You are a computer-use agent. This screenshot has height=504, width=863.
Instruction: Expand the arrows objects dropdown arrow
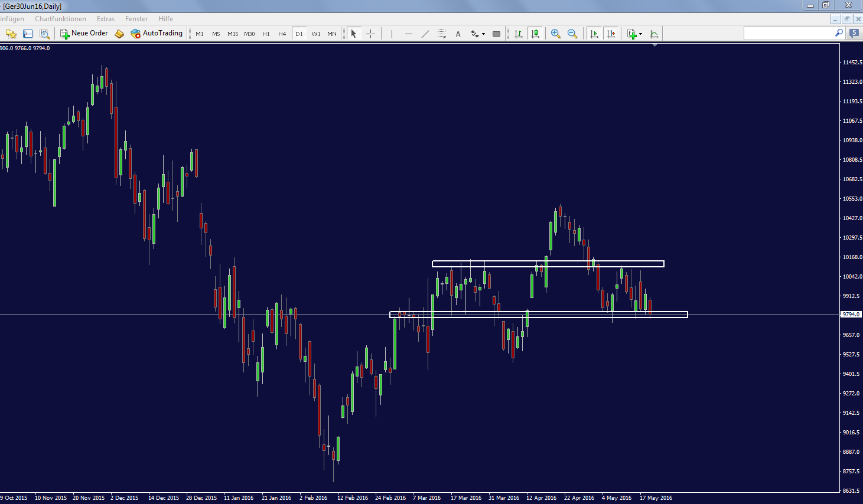coord(483,34)
